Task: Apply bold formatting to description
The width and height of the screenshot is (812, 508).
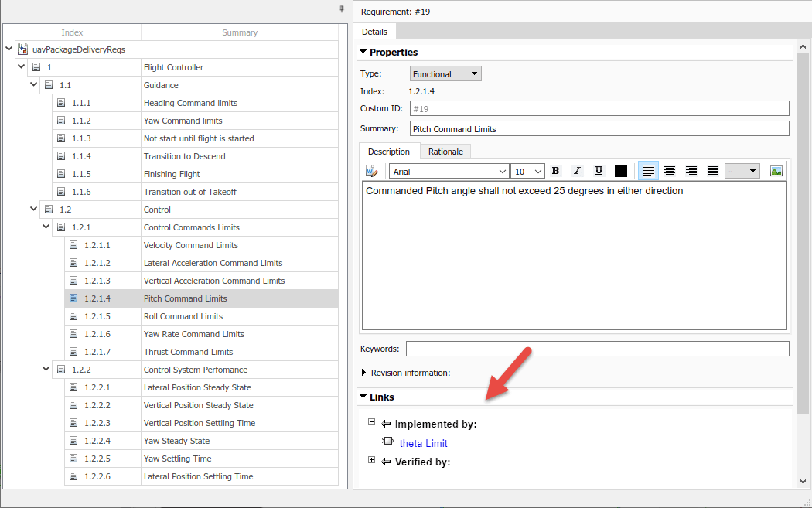Action: coord(555,171)
